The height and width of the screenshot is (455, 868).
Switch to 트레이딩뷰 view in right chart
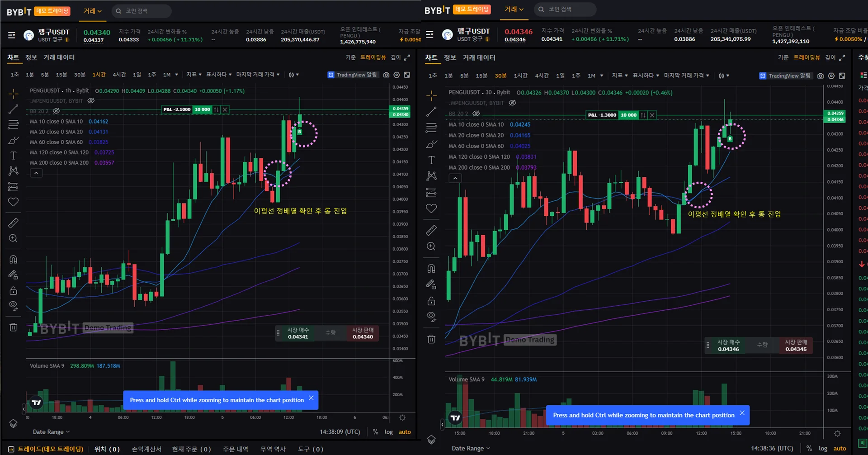click(807, 57)
